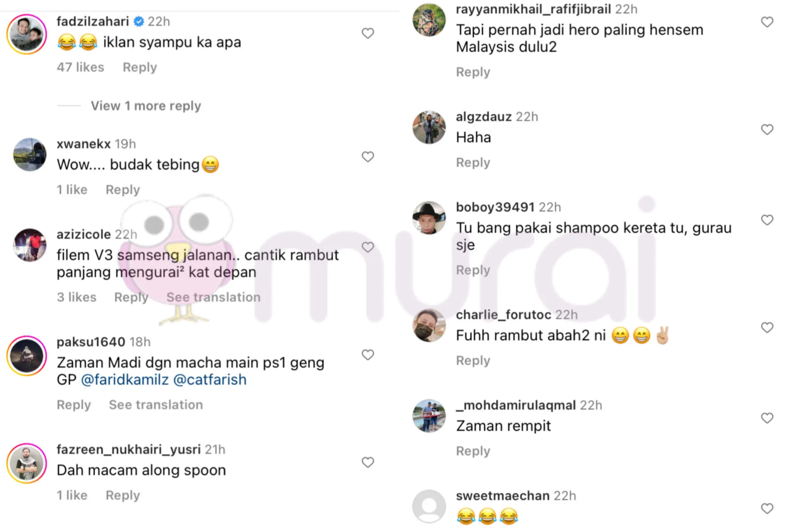Tap heart beside rayyanmikhail_rafifjibrail's comment
The width and height of the screenshot is (790, 532).
pyautogui.click(x=767, y=22)
